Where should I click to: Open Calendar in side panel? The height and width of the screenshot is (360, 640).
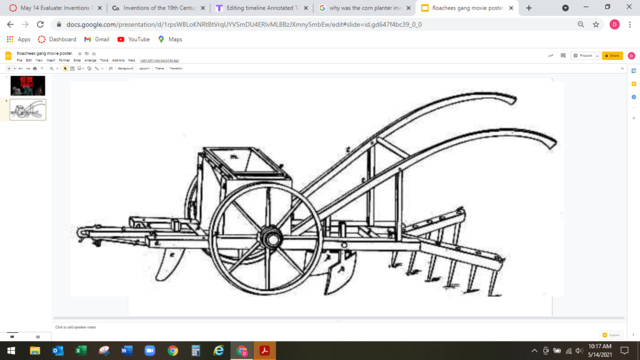pos(633,71)
